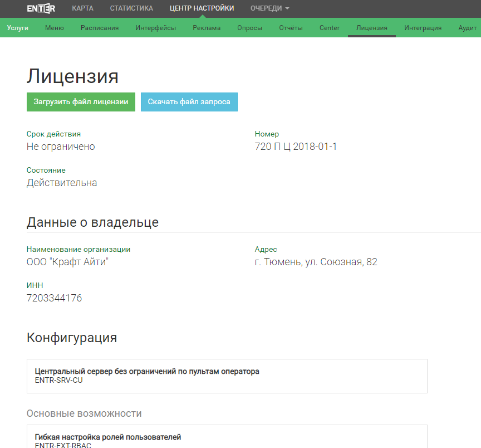Click the Скачать файл запроса button

[189, 102]
